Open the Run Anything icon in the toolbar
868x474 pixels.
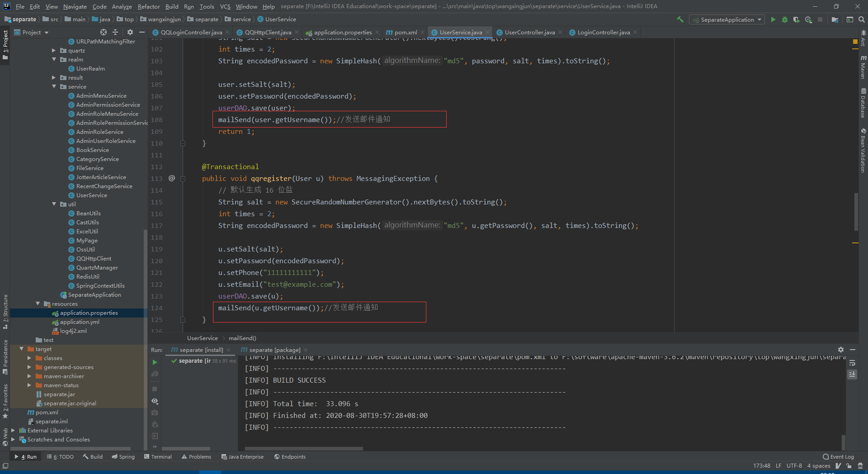pyautogui.click(x=850, y=19)
